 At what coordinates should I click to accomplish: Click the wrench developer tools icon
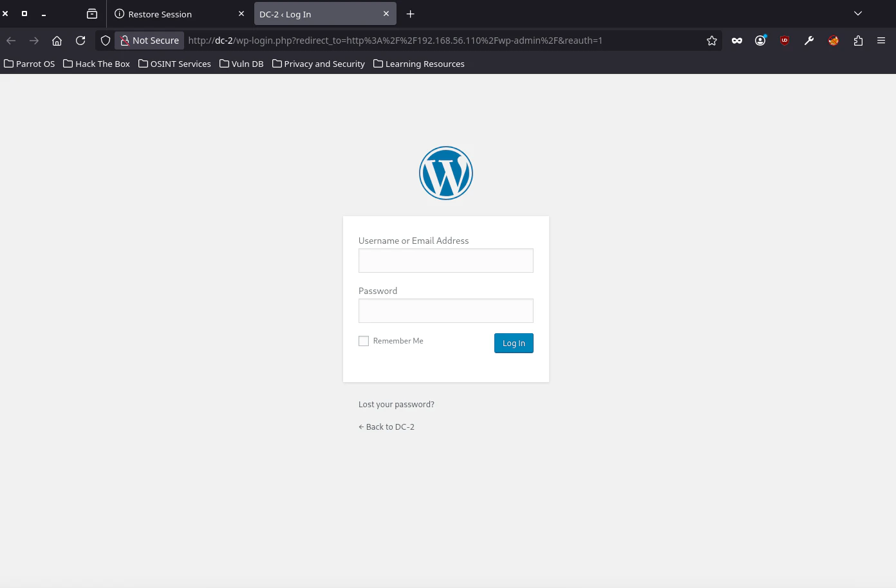(809, 41)
